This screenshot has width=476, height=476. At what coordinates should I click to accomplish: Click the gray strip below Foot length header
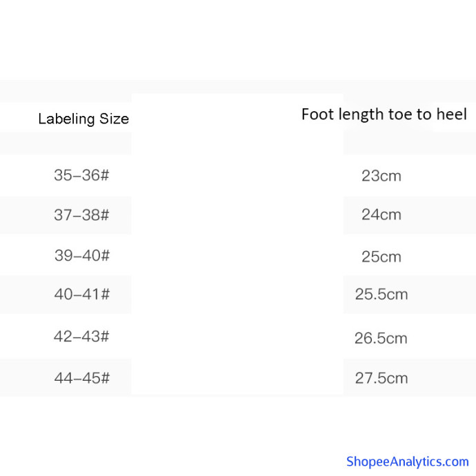click(408, 143)
